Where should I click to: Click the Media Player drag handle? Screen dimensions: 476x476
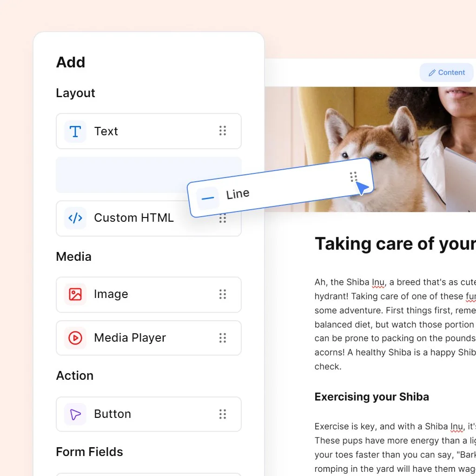223,338
